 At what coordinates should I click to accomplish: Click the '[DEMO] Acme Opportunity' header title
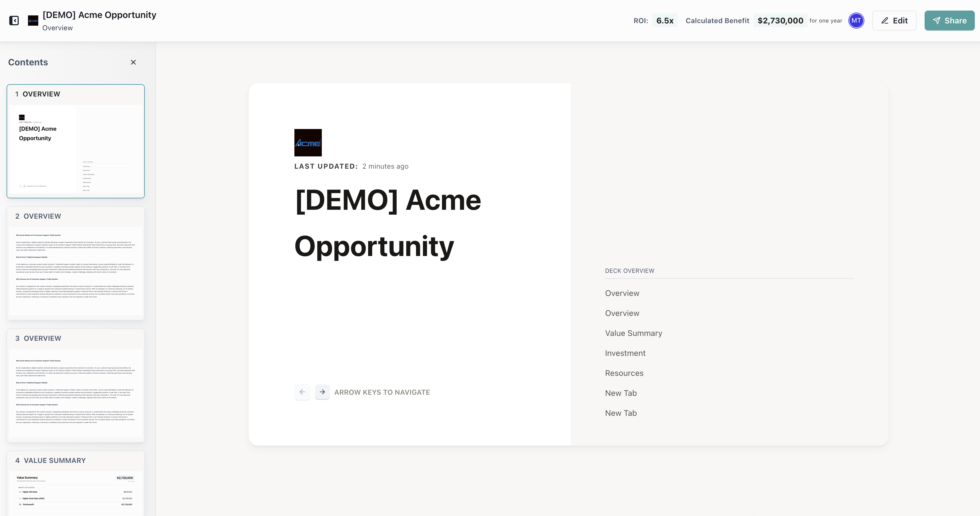click(99, 15)
